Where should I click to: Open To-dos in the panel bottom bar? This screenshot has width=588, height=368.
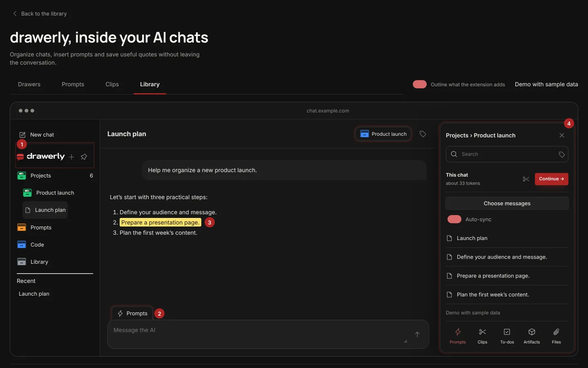click(x=507, y=336)
